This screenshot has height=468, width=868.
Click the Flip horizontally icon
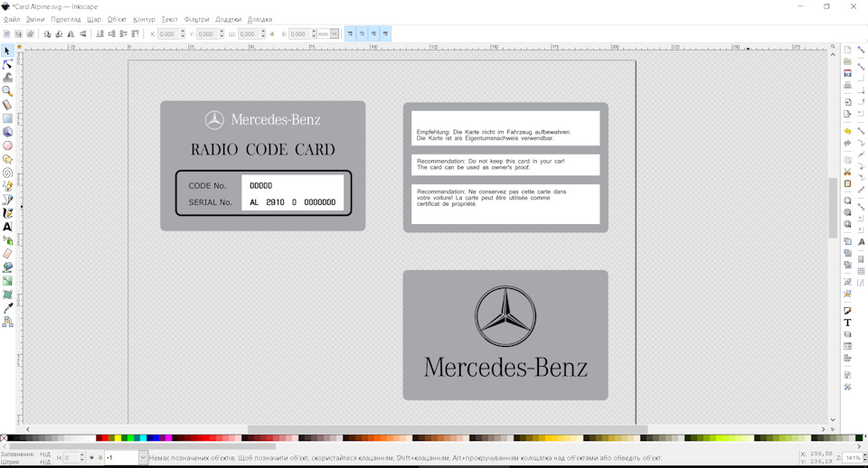pos(71,33)
